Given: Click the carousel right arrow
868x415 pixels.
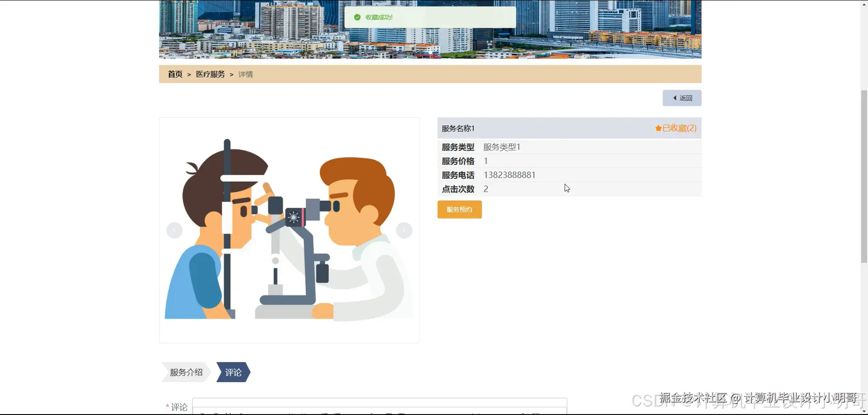Looking at the screenshot, I should click(404, 230).
